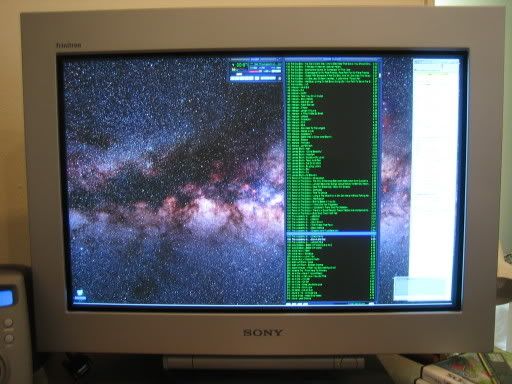Click the Winamp song seek bar

tap(255, 74)
